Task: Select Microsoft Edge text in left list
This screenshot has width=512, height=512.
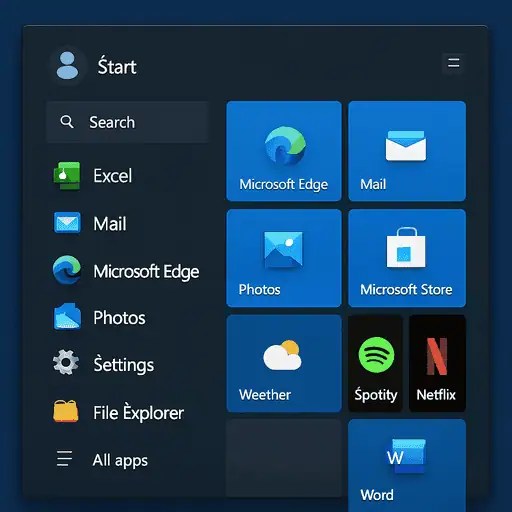Action: pos(146,272)
